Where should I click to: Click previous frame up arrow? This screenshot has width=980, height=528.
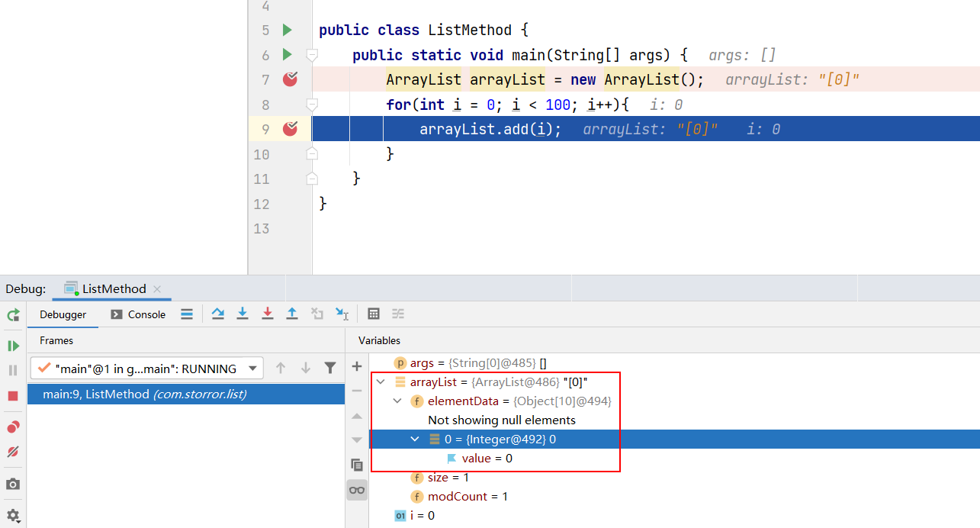tap(281, 368)
